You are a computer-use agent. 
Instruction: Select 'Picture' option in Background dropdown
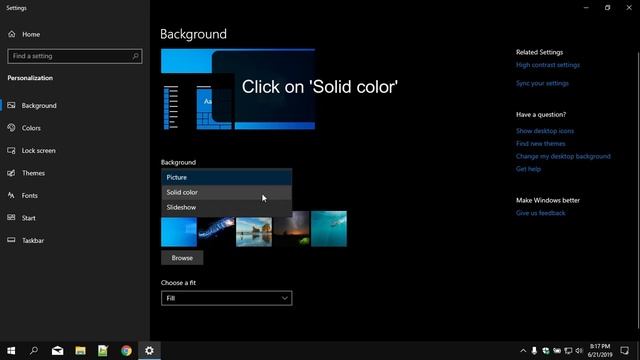point(227,177)
